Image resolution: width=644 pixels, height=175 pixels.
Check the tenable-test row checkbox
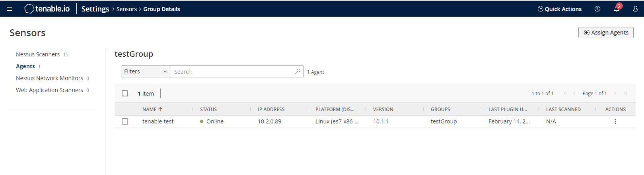125,121
